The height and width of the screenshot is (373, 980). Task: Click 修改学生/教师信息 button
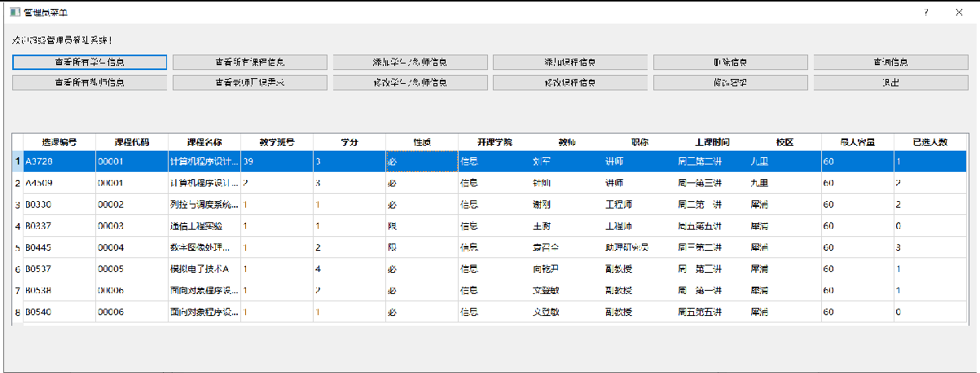[x=410, y=82]
